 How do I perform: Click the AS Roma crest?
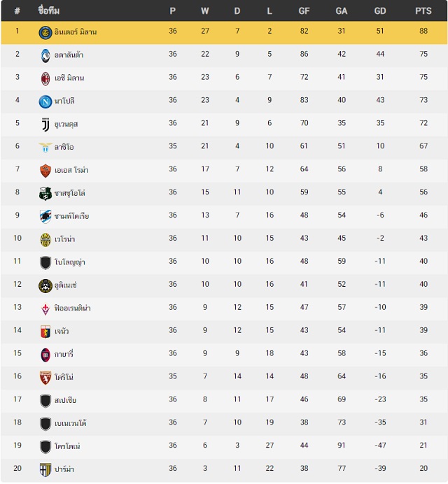point(45,171)
